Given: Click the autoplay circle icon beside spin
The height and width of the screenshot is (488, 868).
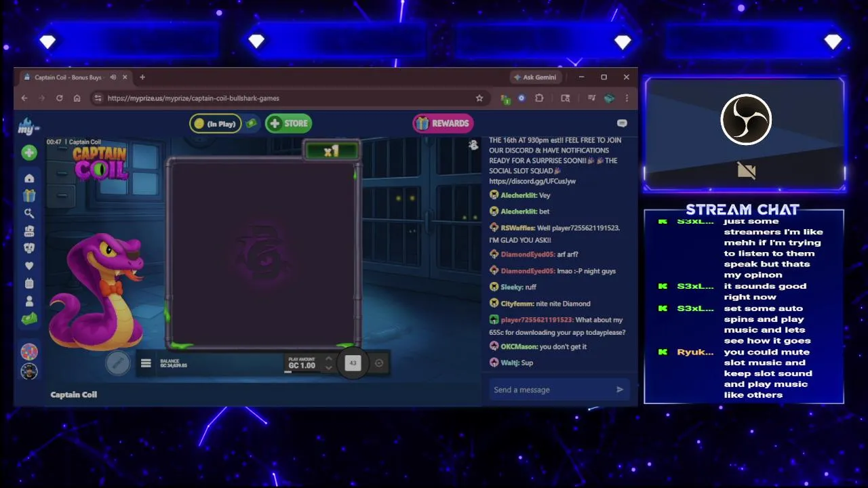Looking at the screenshot, I should point(379,363).
